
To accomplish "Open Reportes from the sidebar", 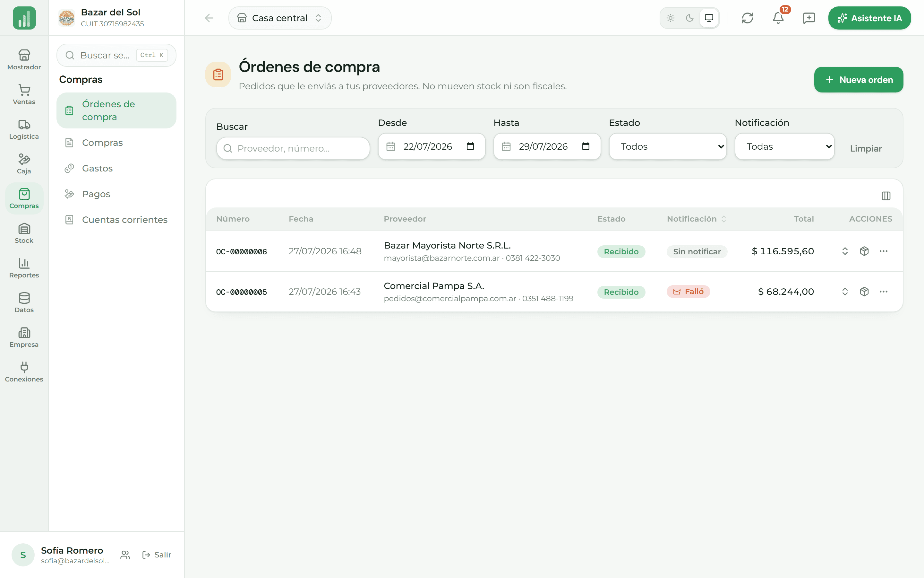I will (x=24, y=268).
